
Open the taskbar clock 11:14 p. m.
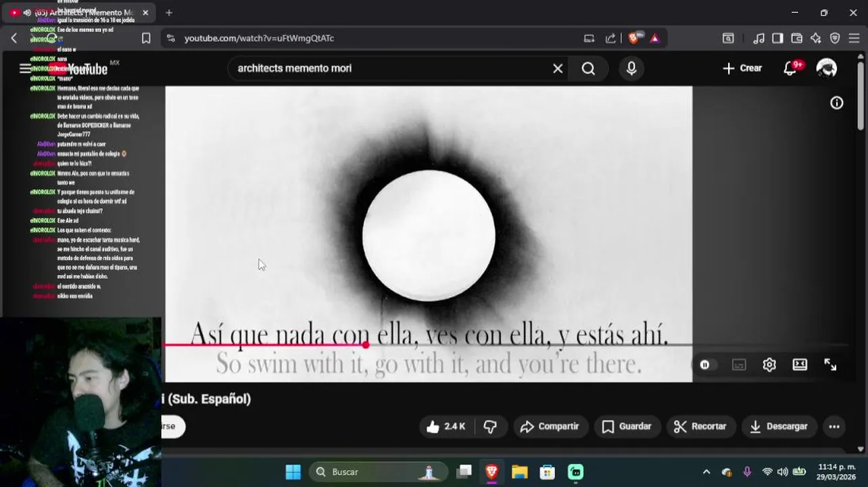click(x=837, y=471)
